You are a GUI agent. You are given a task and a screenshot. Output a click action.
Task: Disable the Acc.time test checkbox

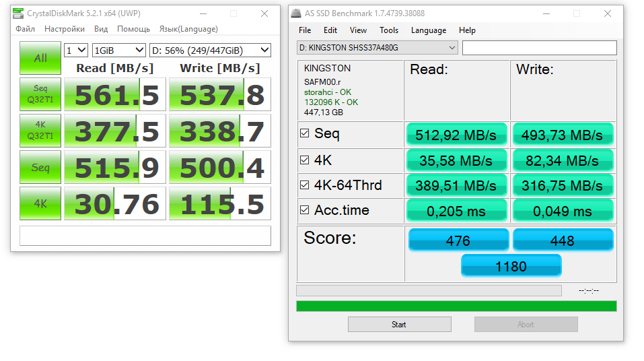tap(304, 210)
